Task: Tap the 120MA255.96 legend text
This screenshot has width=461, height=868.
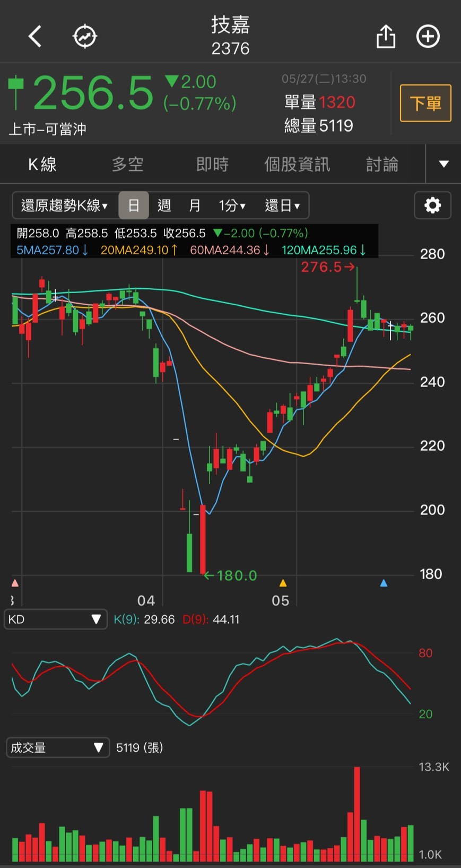Action: 324,250
